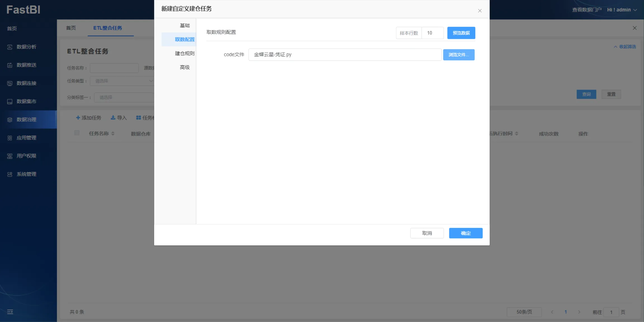This screenshot has height=322, width=644.
Task: Click the 数据连接 sidebar icon
Action: [10, 83]
